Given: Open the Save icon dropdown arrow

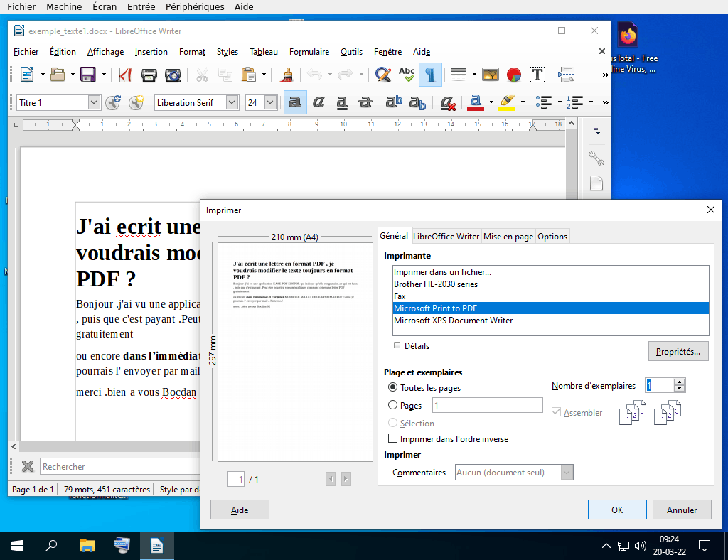Looking at the screenshot, I should click(x=104, y=75).
